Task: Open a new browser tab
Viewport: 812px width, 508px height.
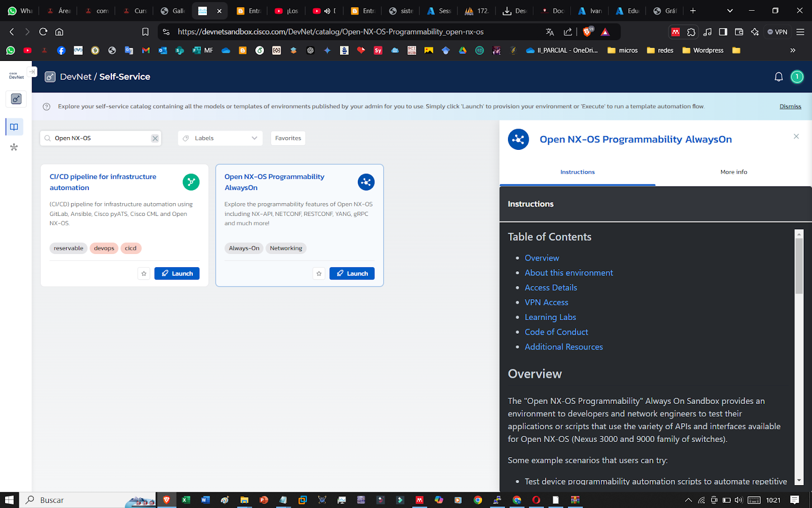Action: (693, 11)
